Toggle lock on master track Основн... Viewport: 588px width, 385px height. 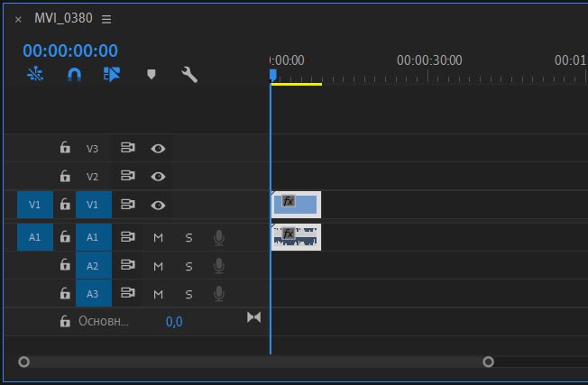coord(65,321)
